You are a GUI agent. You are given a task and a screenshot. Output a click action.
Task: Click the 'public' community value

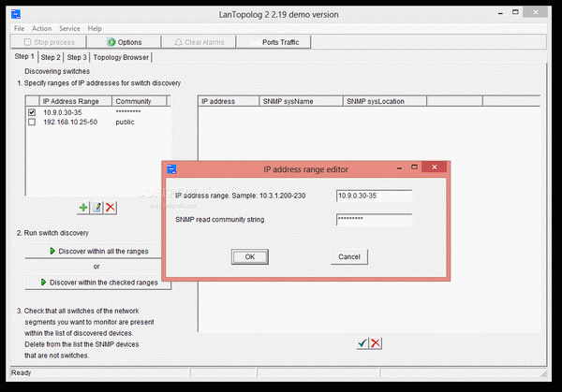pyautogui.click(x=125, y=122)
